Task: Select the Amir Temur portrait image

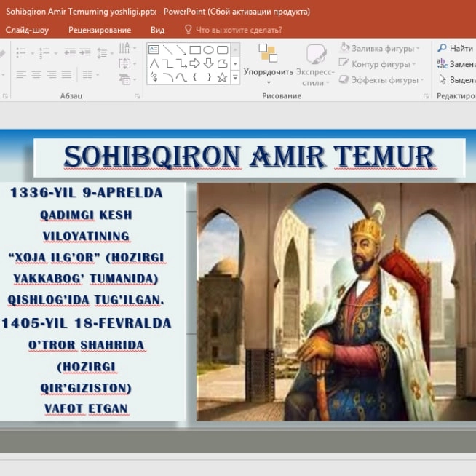Action: (336, 301)
